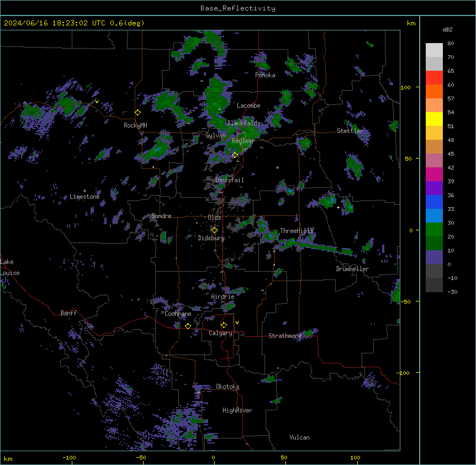Click the -50 tick on bottom axis
The image size is (476, 465).
tap(141, 457)
